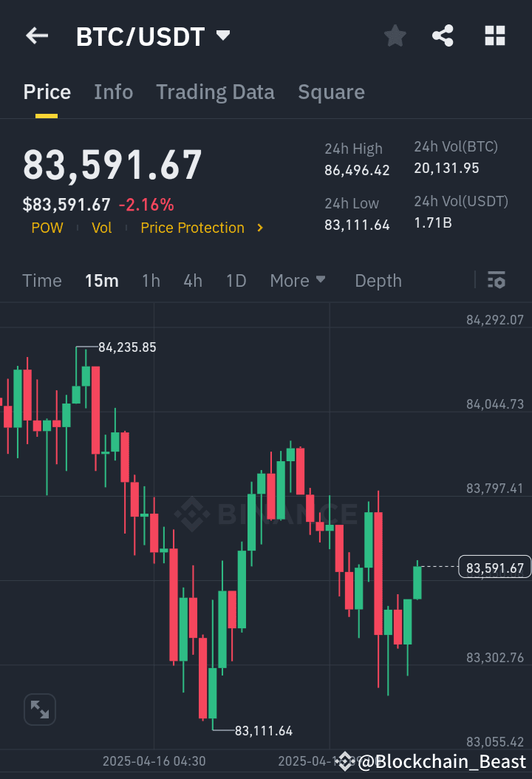Open the Square tab

[x=331, y=91]
